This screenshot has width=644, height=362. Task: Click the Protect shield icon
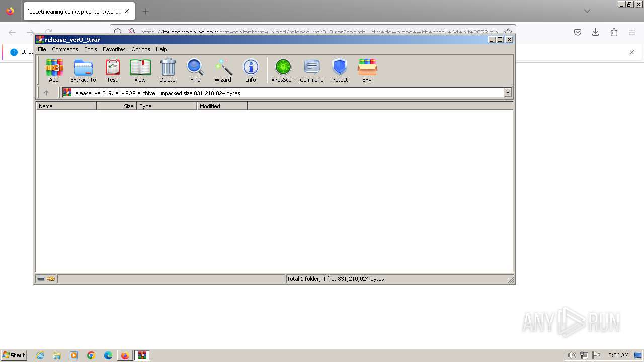(339, 70)
